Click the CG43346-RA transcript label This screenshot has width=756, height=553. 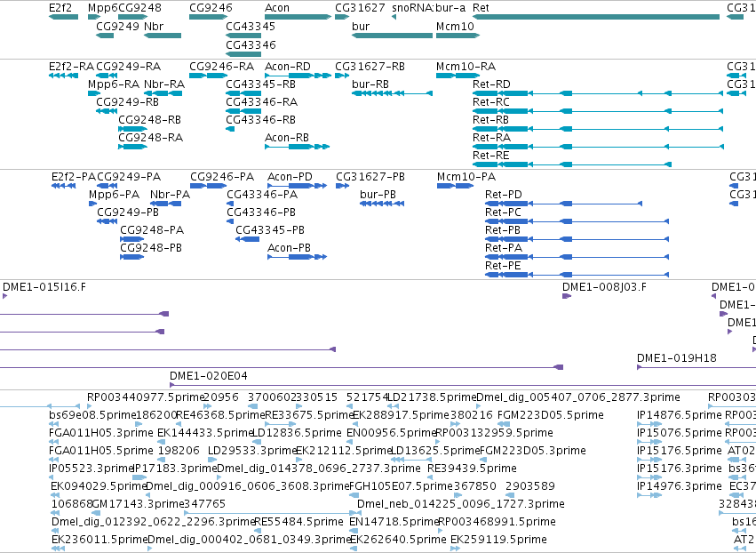[262, 102]
